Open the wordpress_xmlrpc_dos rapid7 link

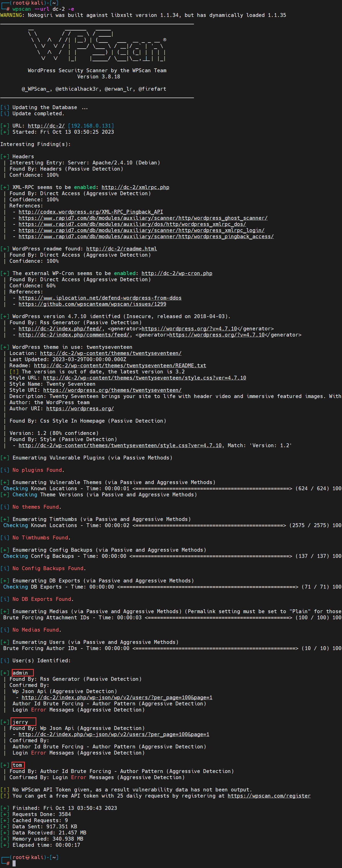pos(132,224)
